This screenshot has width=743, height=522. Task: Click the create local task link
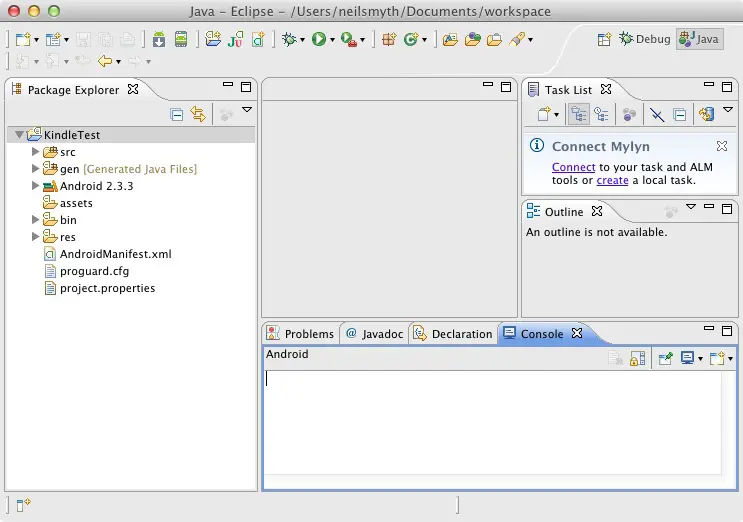(x=612, y=180)
